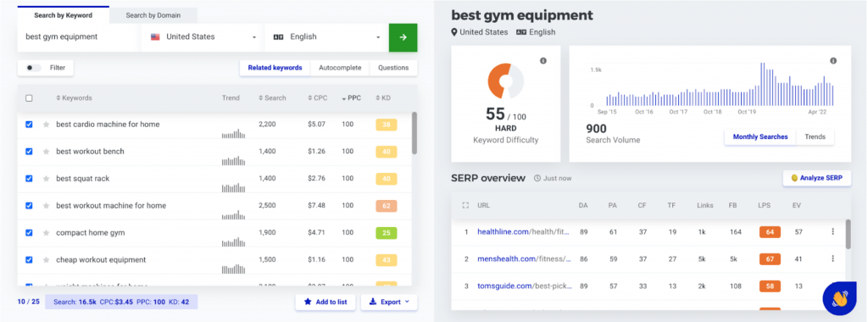
Task: Open options menu for healthline.com result
Action: coord(832,232)
